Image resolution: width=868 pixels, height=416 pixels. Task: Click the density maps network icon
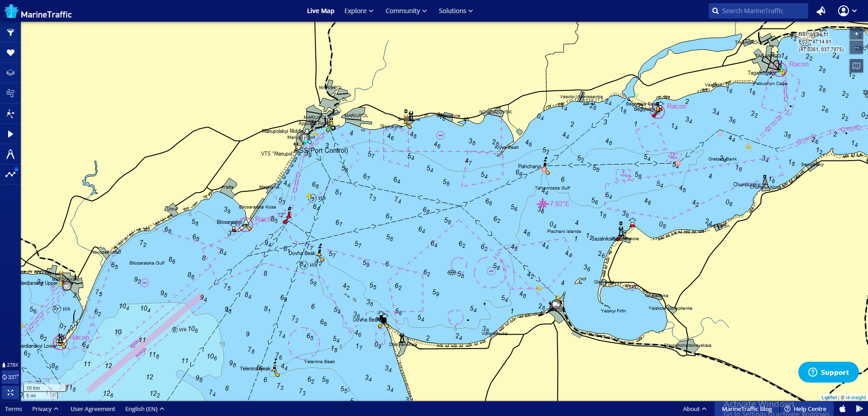click(x=10, y=113)
